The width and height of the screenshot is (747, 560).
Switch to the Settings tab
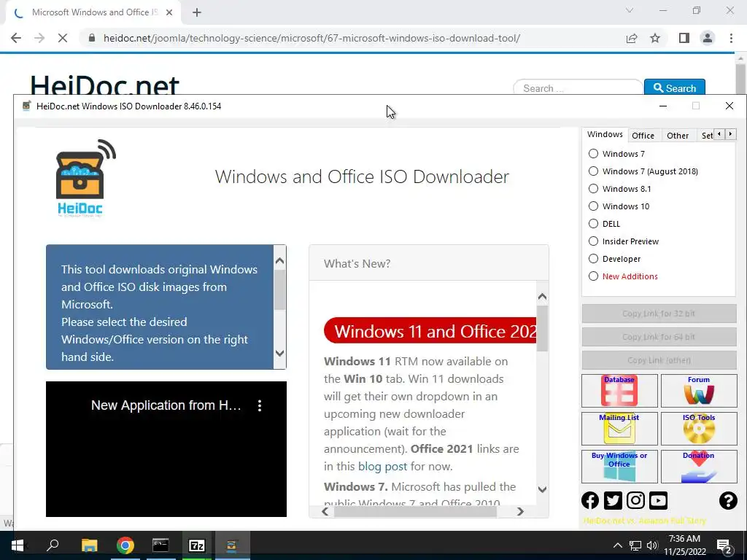click(706, 136)
